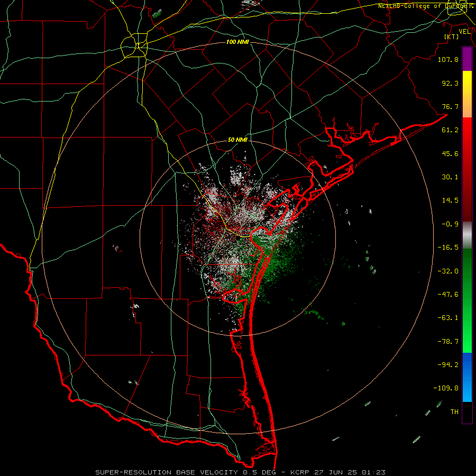Click the purple segment of the color bar
This screenshot has height=476, width=476.
point(467,59)
